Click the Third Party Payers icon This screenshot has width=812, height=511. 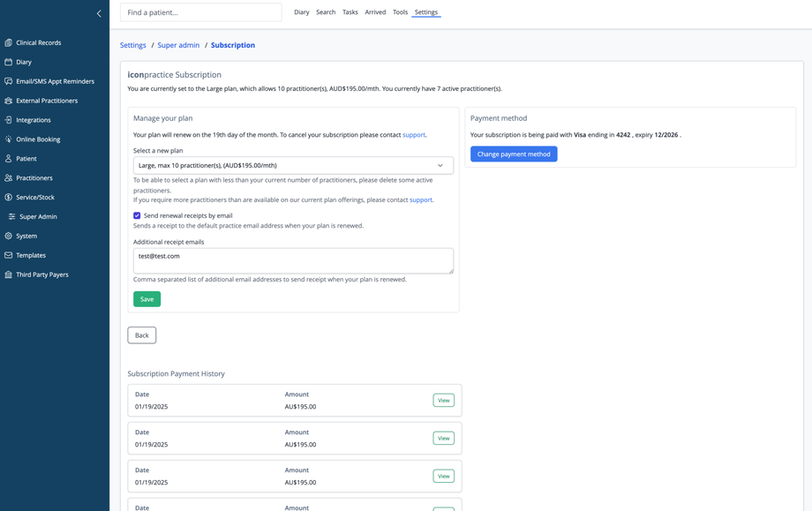tap(9, 274)
